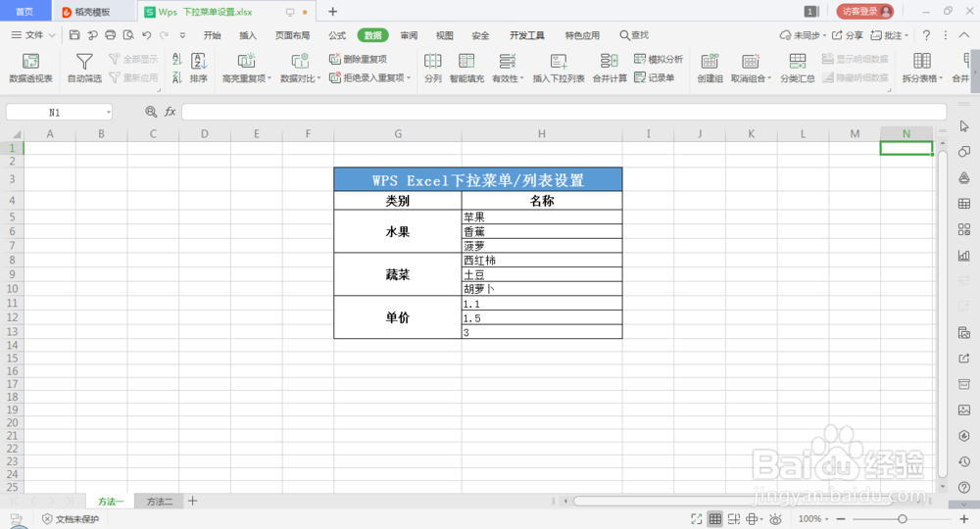Print the file with the printer icon
This screenshot has width=980, height=529.
tap(111, 35)
